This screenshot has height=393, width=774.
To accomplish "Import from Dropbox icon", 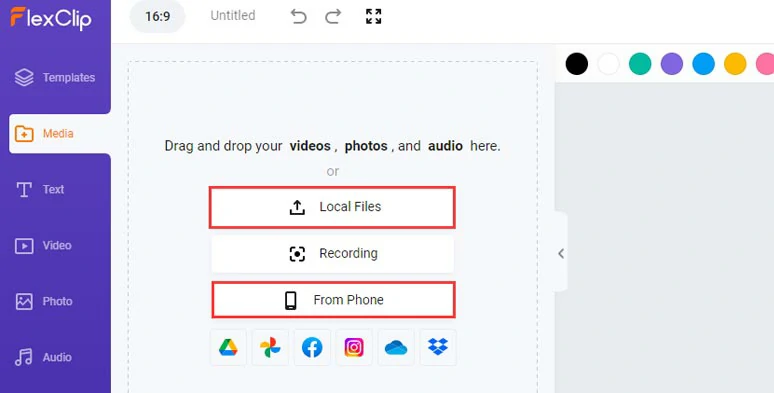I will click(x=438, y=348).
